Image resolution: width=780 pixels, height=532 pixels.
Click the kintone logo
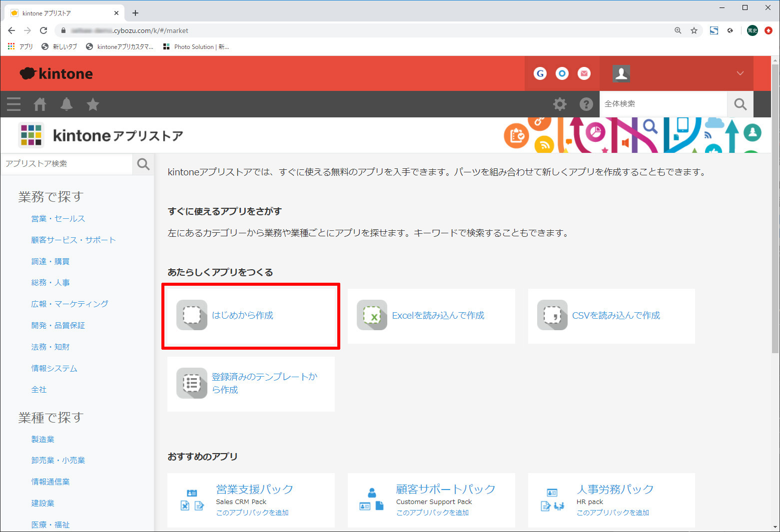[56, 73]
